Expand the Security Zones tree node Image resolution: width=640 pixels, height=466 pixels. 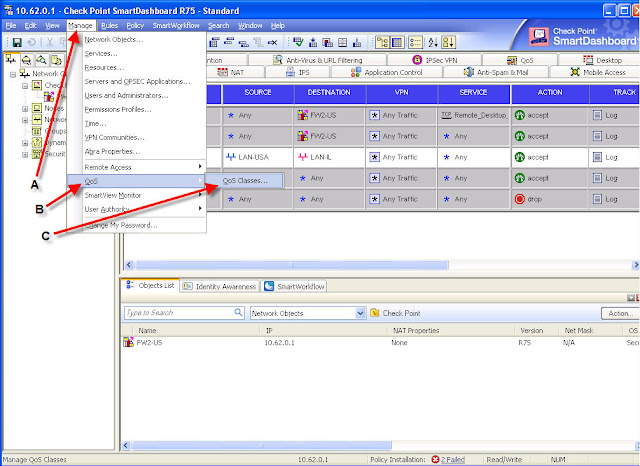pyautogui.click(x=25, y=154)
